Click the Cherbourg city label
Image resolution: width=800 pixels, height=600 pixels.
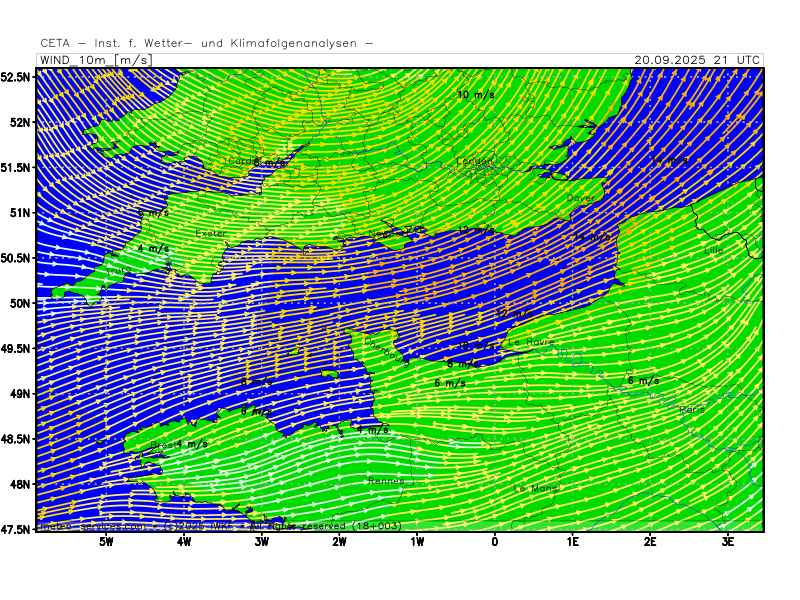(x=386, y=353)
